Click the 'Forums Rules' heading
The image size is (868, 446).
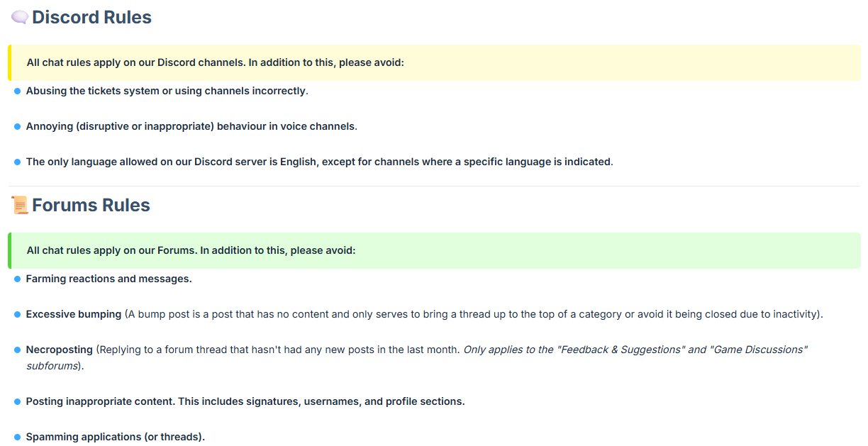point(91,206)
